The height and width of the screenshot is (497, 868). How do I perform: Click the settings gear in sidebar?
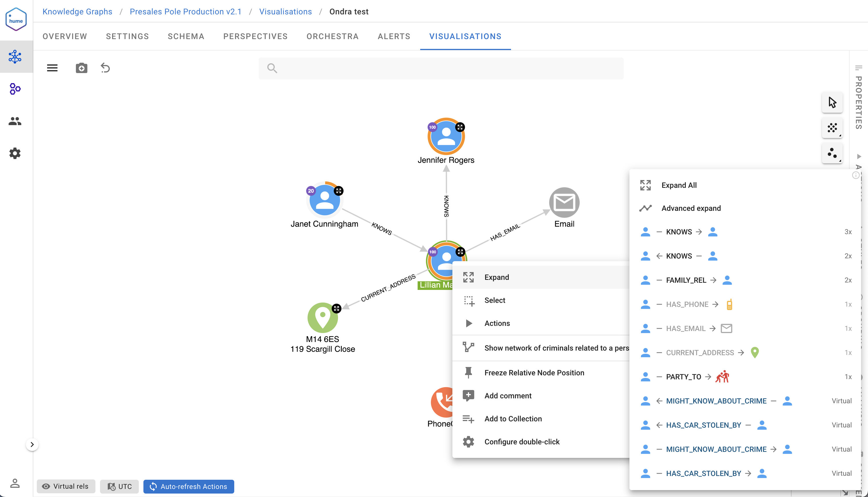15,153
